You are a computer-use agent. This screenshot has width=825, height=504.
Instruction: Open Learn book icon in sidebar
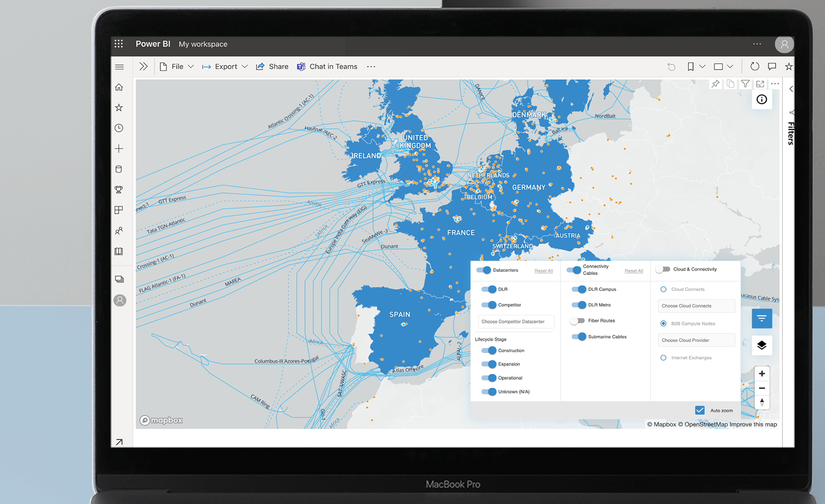119,251
